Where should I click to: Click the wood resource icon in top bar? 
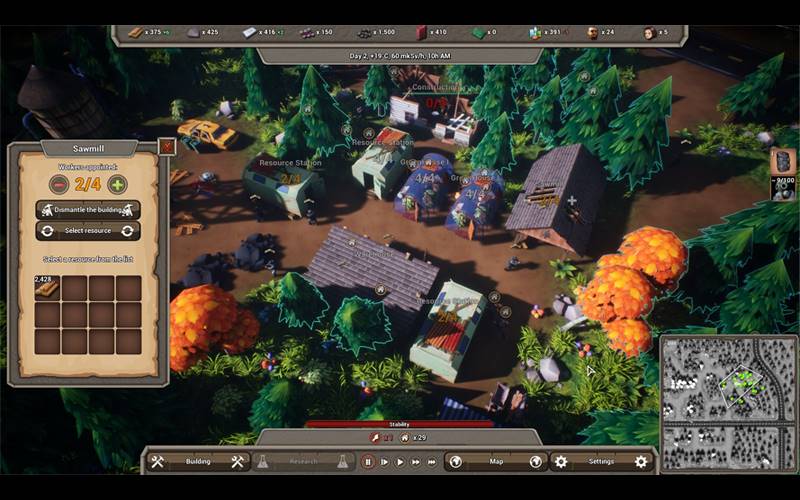[135, 32]
